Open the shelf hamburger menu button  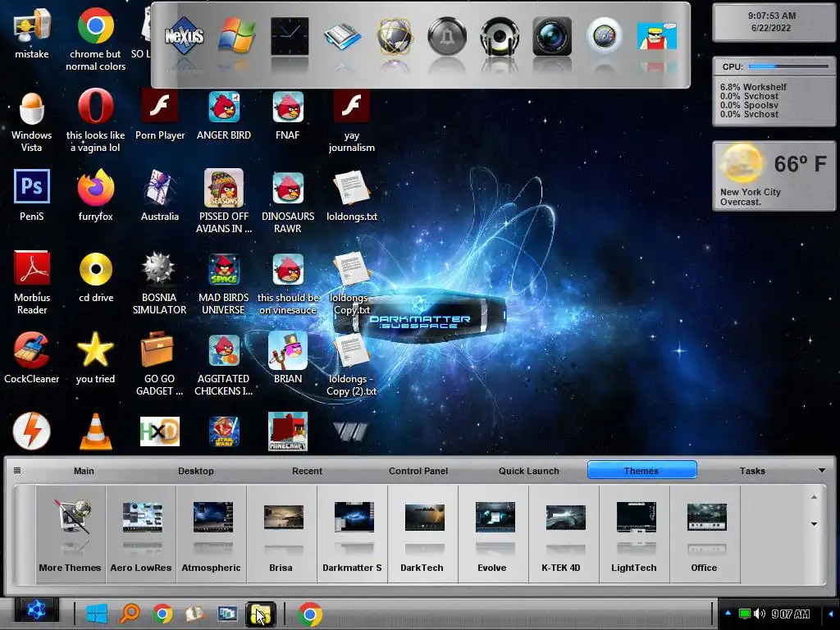[17, 470]
